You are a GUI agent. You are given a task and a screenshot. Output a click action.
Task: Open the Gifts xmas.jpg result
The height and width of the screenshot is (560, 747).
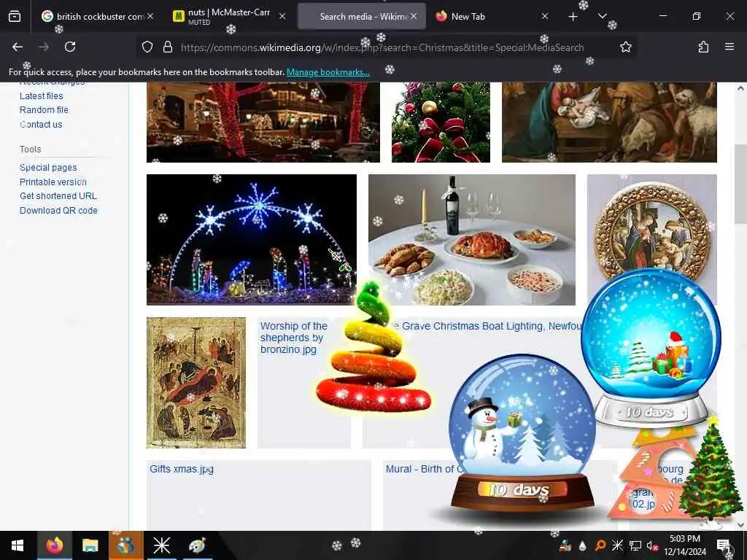182,469
